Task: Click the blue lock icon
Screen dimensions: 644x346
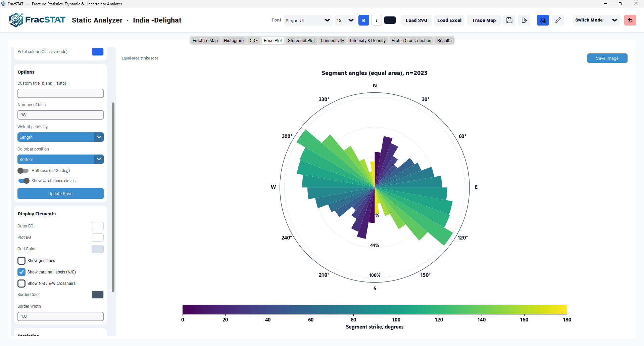Action: click(x=543, y=20)
